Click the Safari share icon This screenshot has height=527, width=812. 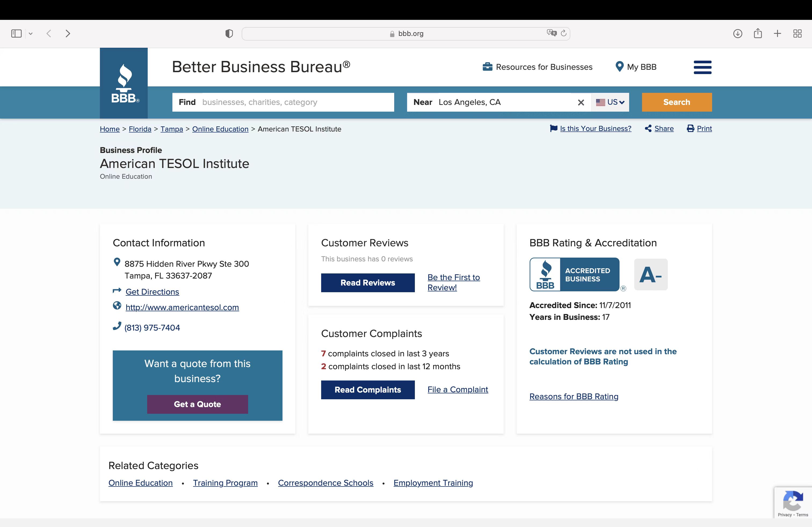click(757, 33)
